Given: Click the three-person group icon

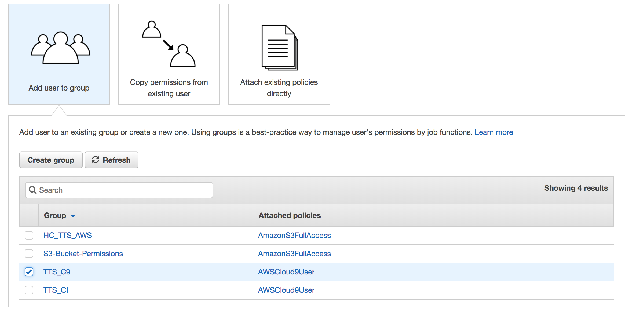Looking at the screenshot, I should click(x=60, y=48).
